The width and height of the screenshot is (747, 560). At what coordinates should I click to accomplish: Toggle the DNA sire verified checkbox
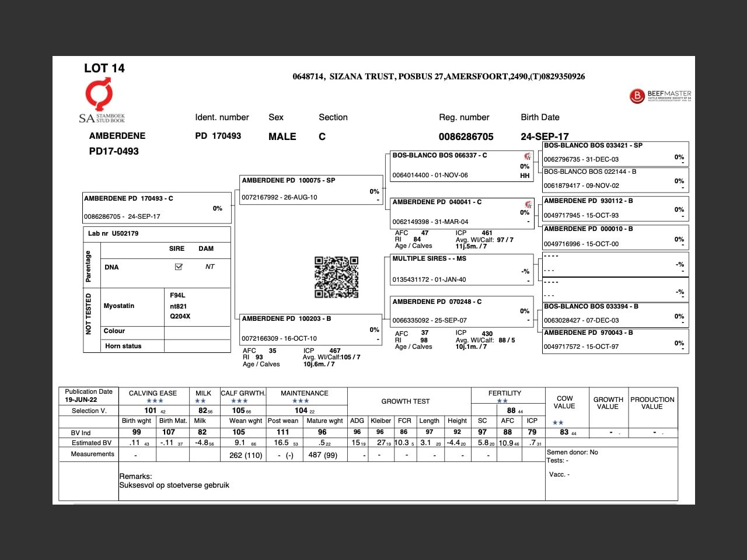coord(179,267)
